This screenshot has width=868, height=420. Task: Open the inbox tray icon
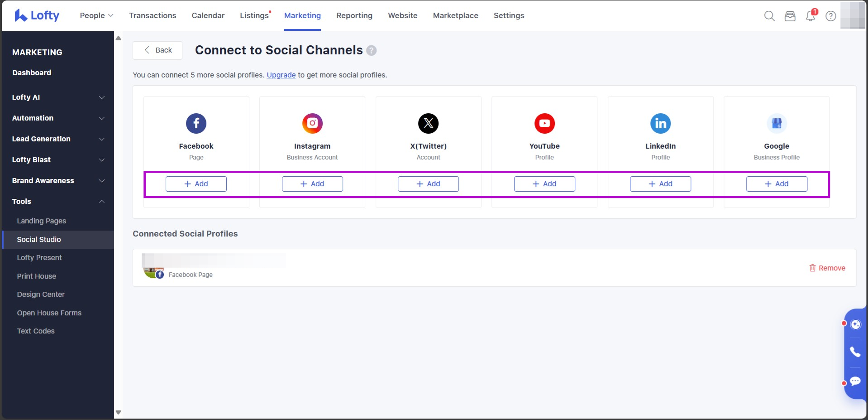click(x=790, y=16)
